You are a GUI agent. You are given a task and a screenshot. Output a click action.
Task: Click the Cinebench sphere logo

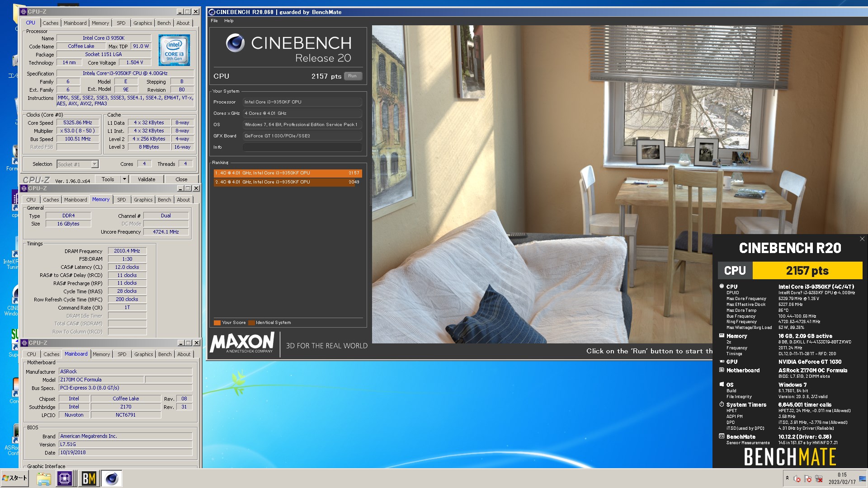[235, 43]
